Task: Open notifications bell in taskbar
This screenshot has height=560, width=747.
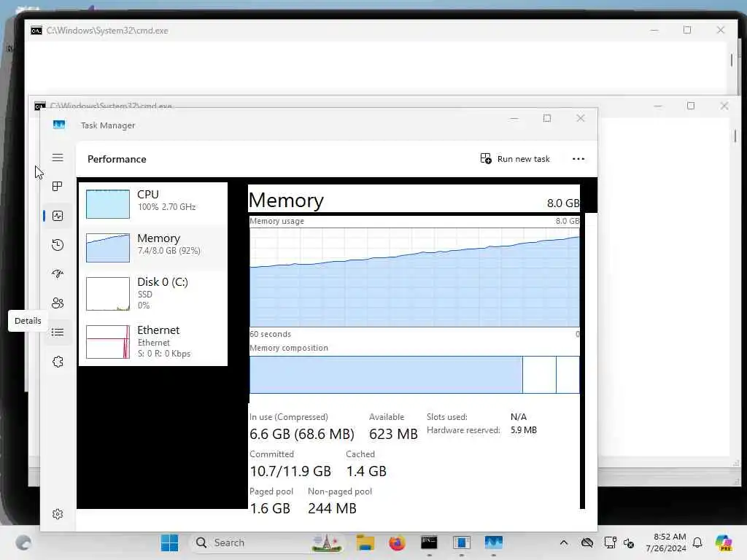Action: pos(697,542)
